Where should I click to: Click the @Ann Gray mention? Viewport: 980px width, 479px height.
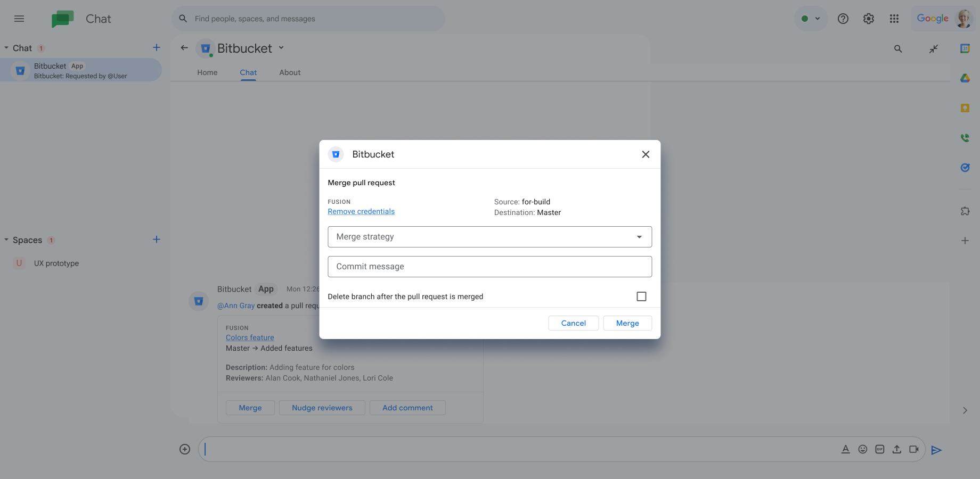point(236,305)
